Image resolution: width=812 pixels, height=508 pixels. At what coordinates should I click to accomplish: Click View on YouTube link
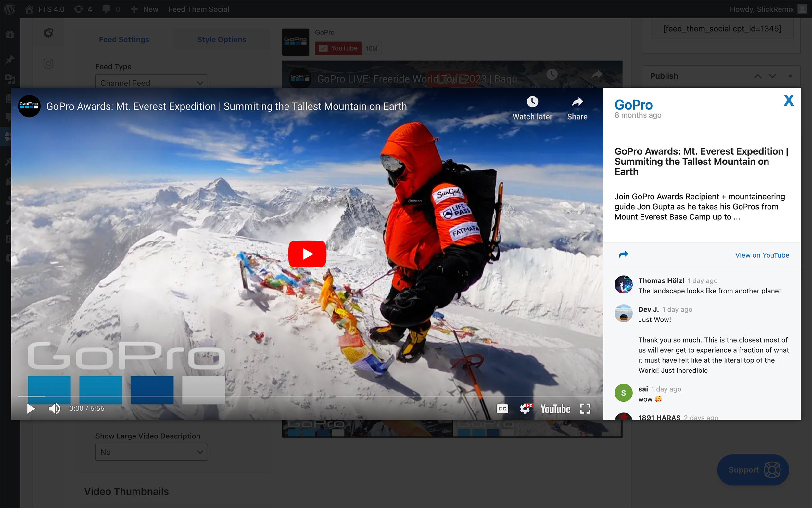762,255
